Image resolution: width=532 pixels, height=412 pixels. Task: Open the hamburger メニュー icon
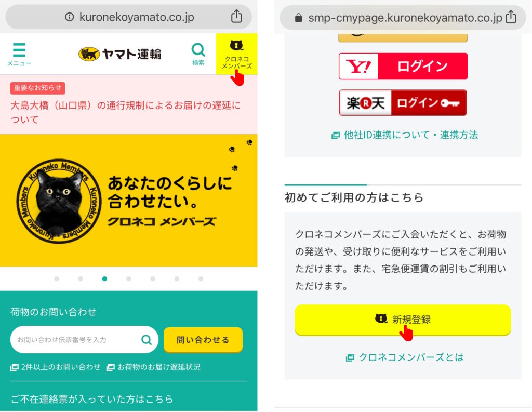19,54
